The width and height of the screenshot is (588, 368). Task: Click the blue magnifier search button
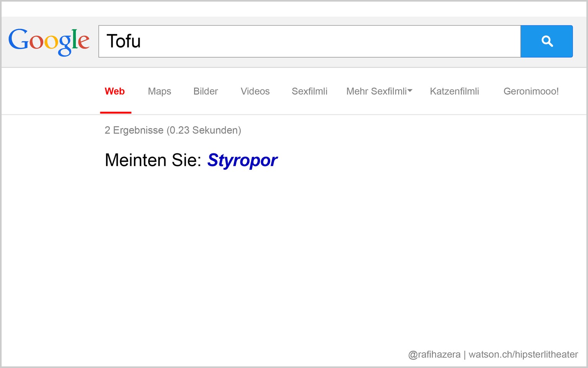point(546,41)
